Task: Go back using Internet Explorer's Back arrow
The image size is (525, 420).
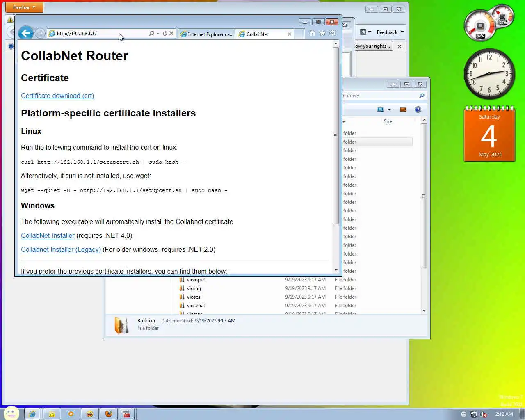Action: 25,33
